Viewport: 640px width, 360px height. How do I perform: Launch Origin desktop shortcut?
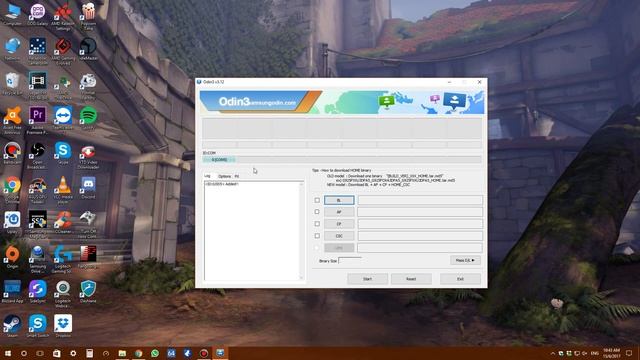(12, 258)
